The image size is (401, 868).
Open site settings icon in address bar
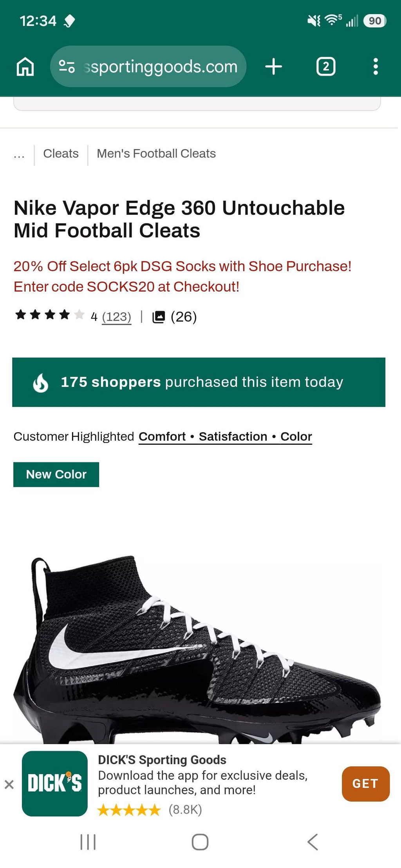[67, 66]
